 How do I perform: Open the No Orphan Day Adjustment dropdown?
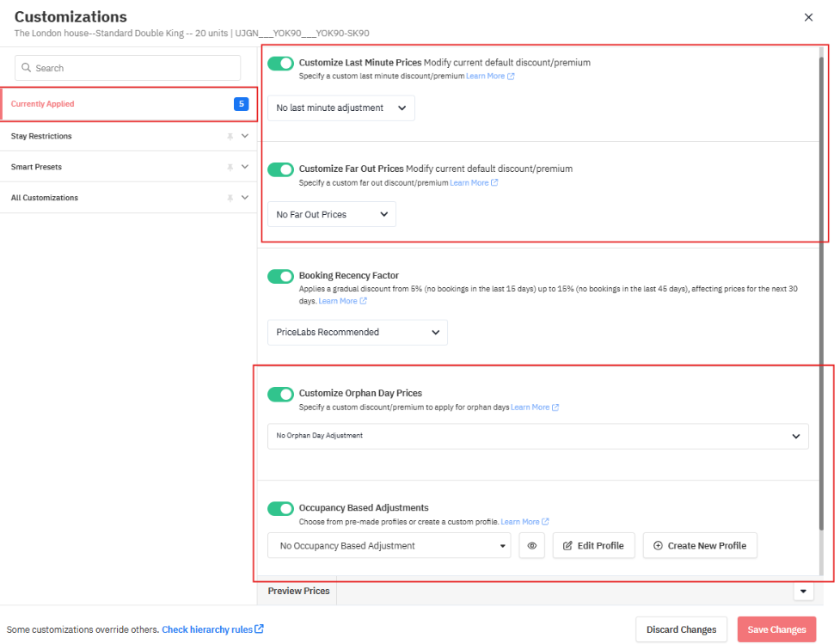(537, 436)
